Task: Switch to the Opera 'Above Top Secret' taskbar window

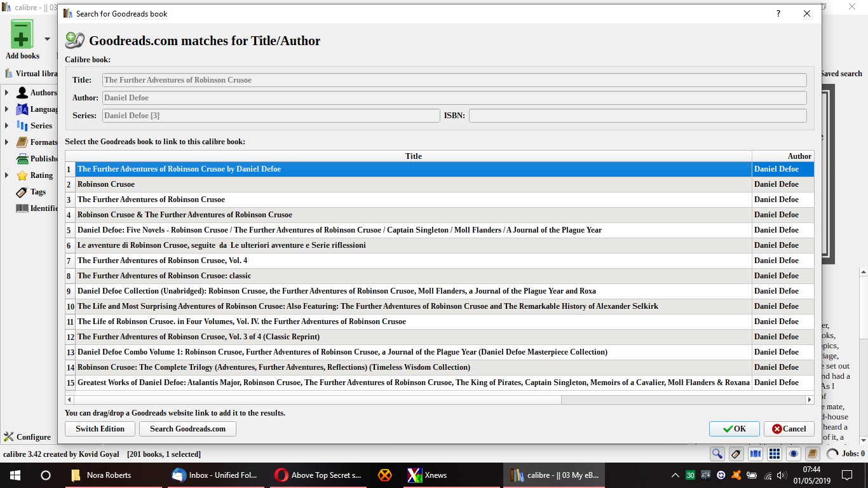Action: pyautogui.click(x=317, y=475)
